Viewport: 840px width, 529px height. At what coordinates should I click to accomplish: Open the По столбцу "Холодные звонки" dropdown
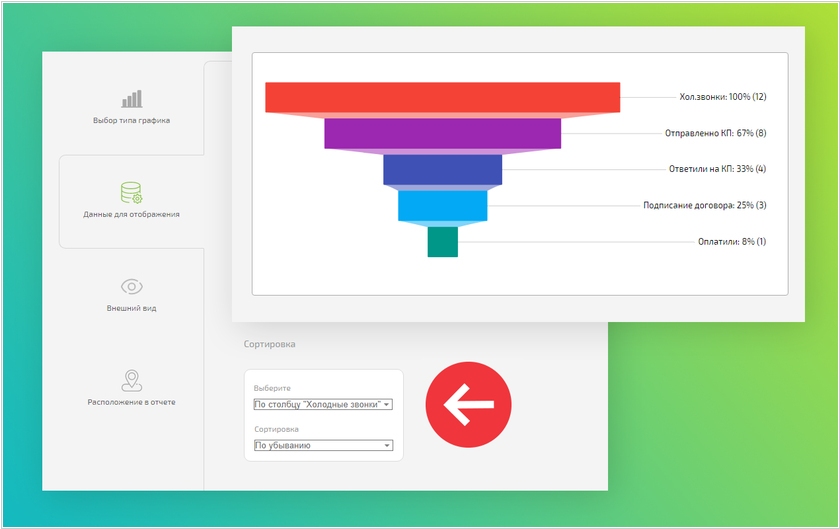(323, 405)
